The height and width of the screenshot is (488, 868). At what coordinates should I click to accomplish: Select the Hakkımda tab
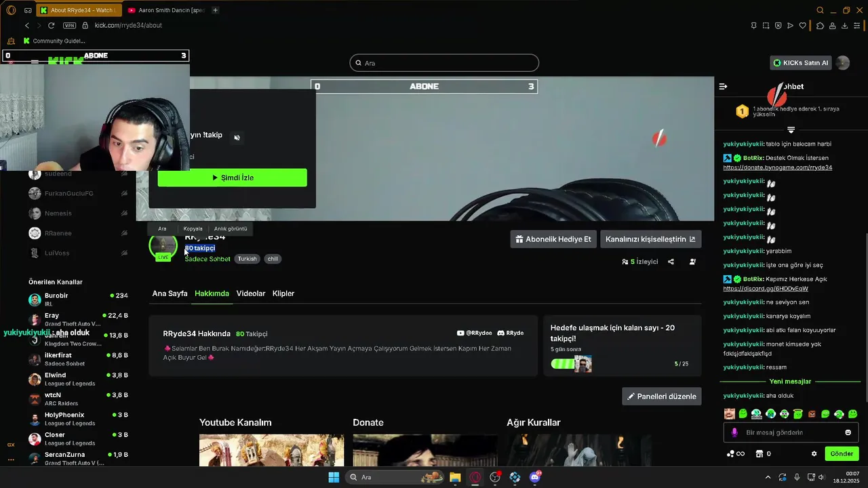(212, 293)
